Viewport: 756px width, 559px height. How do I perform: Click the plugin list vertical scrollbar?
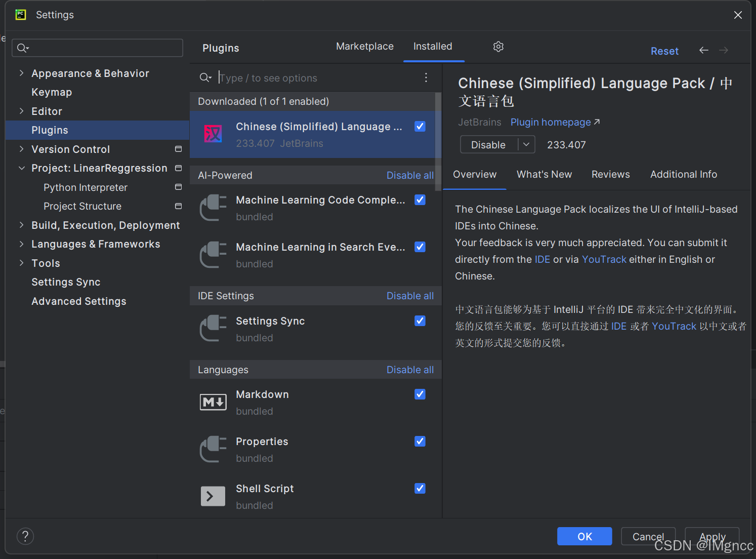[x=438, y=142]
